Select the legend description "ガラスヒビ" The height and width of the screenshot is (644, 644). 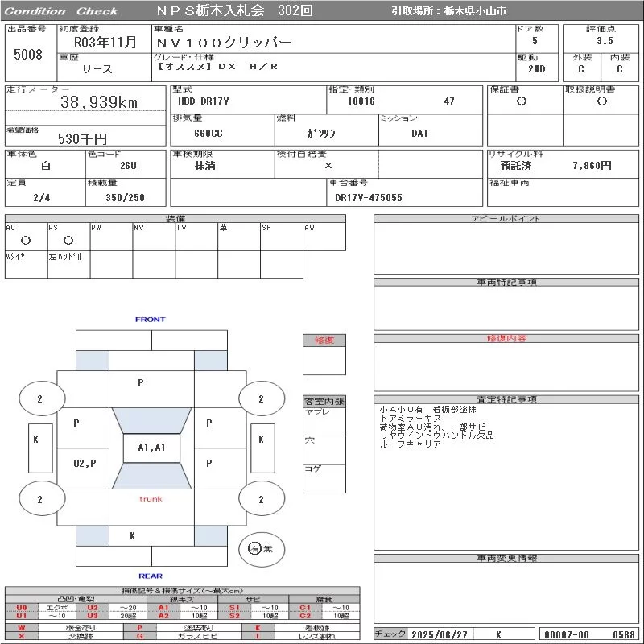(x=198, y=636)
